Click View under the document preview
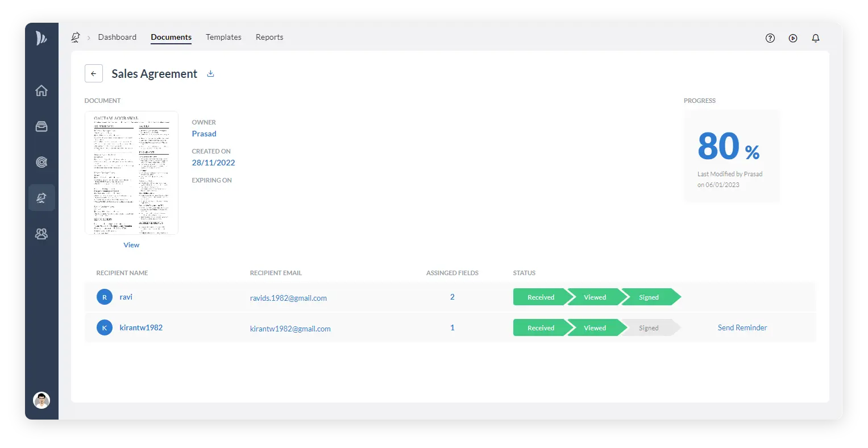 [131, 244]
